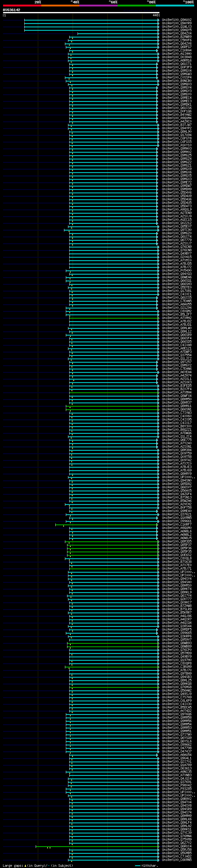Select label UniRef100_Q8HMH9
This screenshot has height=868, width=197.
pos(177,815)
